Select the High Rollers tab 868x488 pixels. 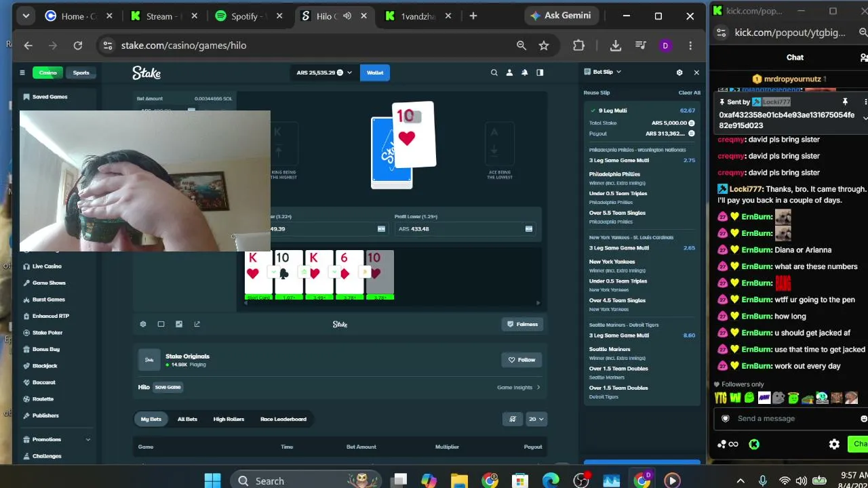tap(229, 419)
